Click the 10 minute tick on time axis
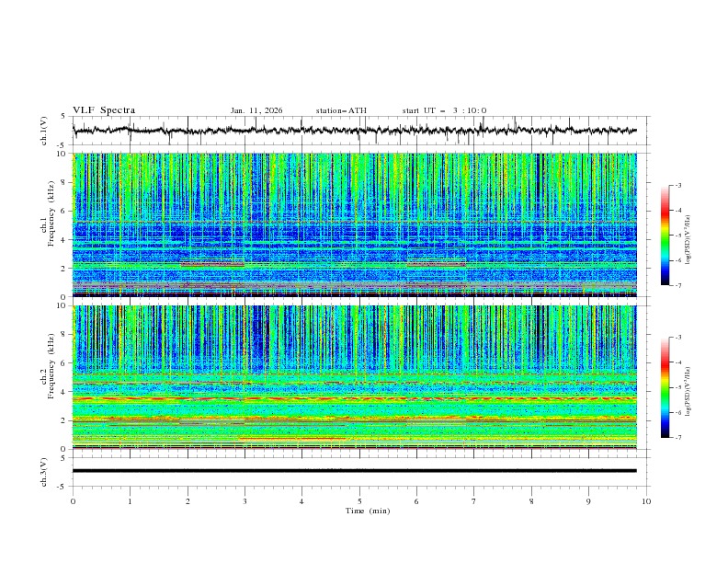This screenshot has height=563, width=728. [646, 501]
